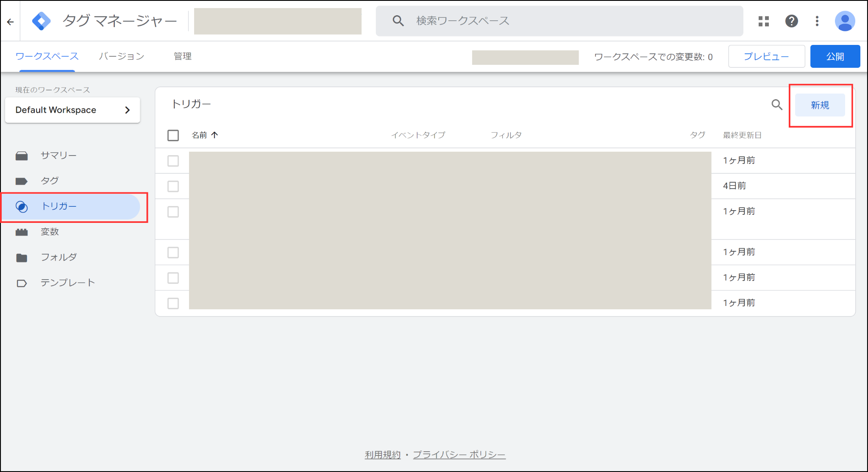Open the プライバシー ポリシー link
The height and width of the screenshot is (472, 868).
pyautogui.click(x=459, y=455)
